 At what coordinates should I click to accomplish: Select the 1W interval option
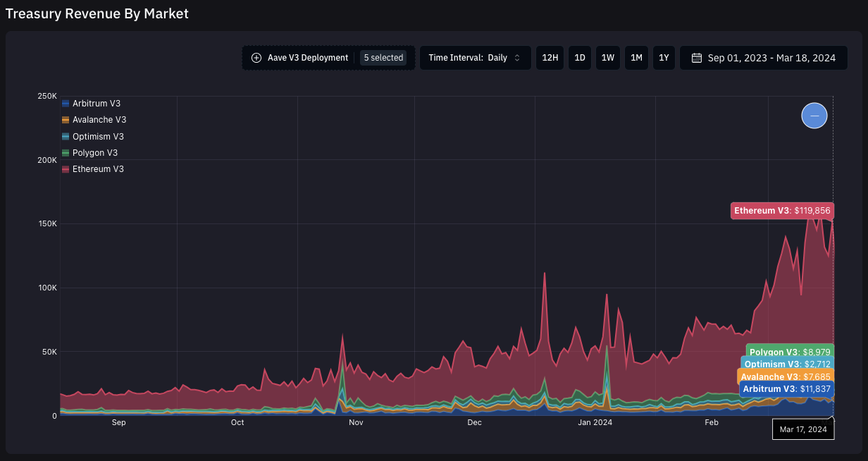(607, 58)
